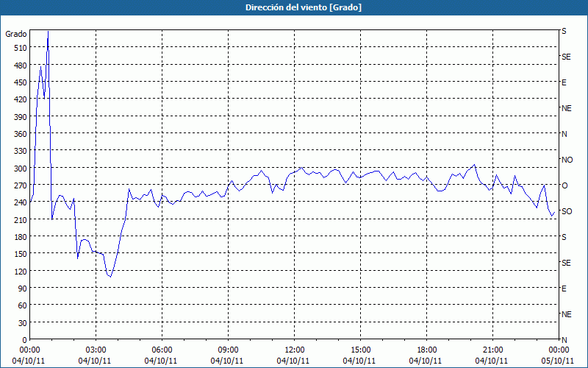588x368 pixels.
Task: Click the N compass label on the 0 baseline
Action: pos(564,340)
